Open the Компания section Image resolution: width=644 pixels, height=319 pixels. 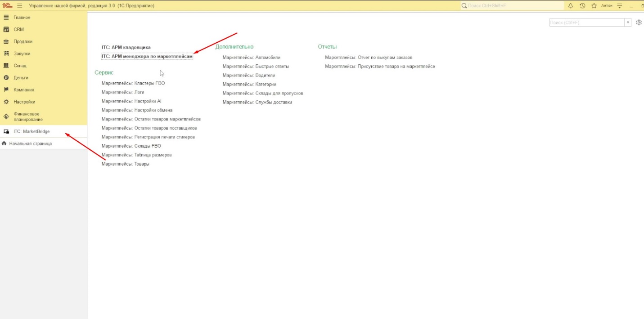(43, 90)
